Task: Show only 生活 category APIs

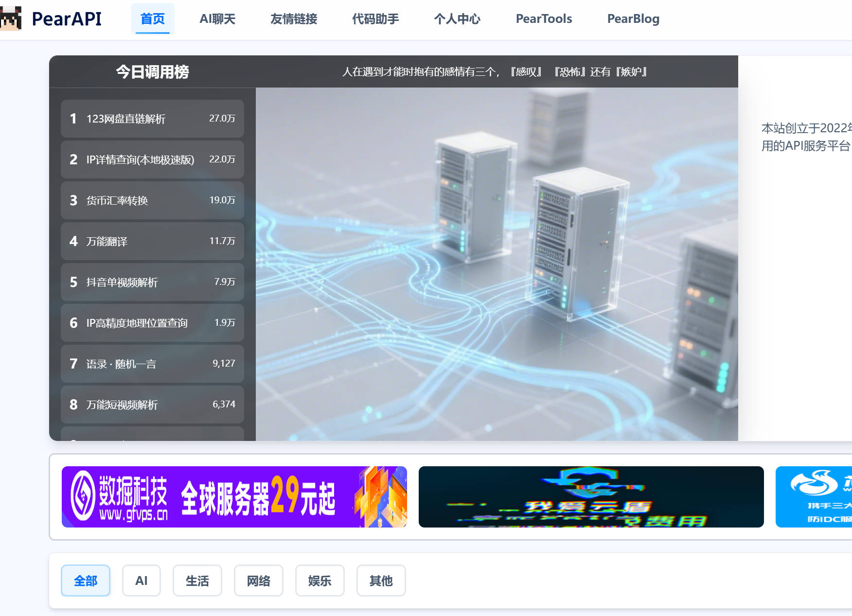Action: tap(197, 581)
